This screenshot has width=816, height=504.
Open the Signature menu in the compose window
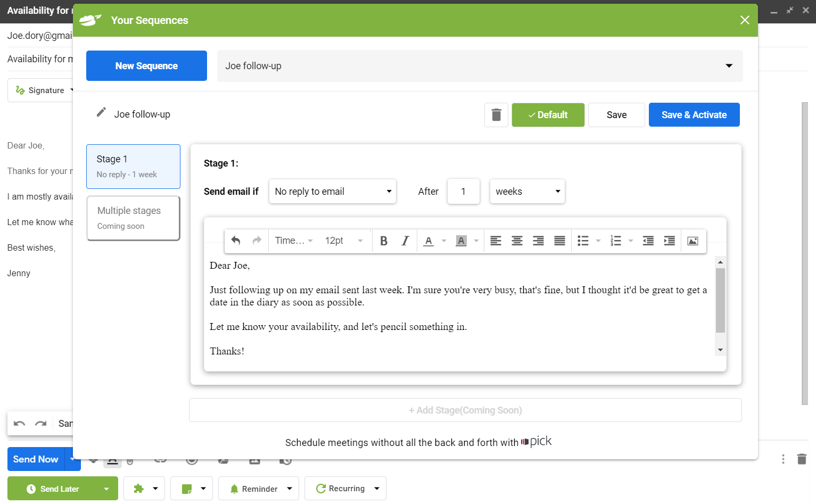pyautogui.click(x=40, y=90)
